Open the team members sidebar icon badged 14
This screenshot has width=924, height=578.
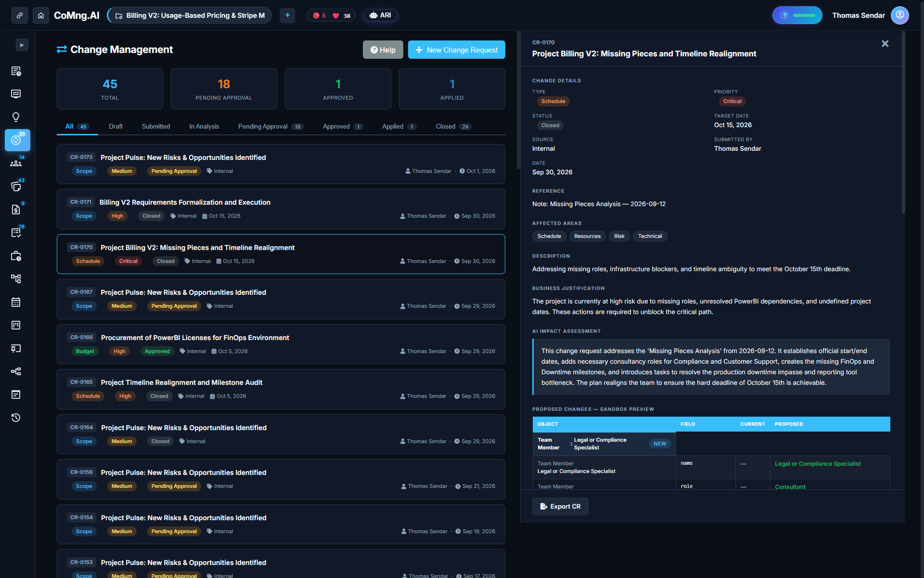(x=16, y=163)
